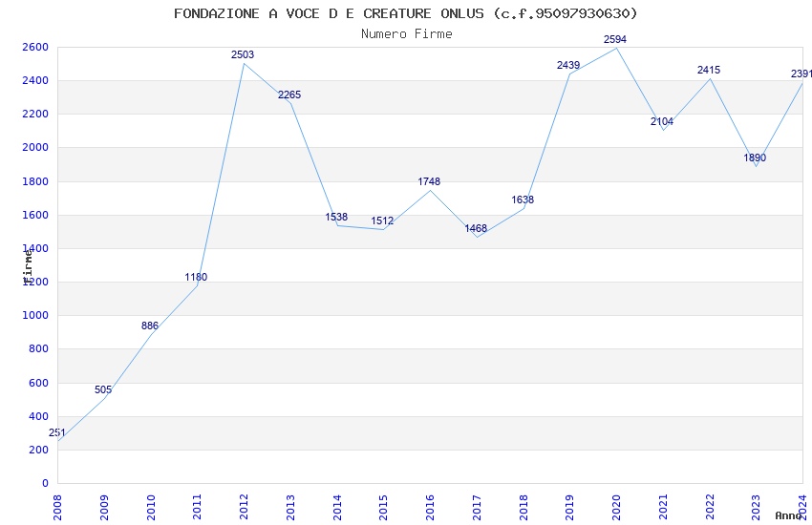This screenshot has height=525, width=812.
Task: Click the 2017 x-axis year label
Action: pos(477,507)
